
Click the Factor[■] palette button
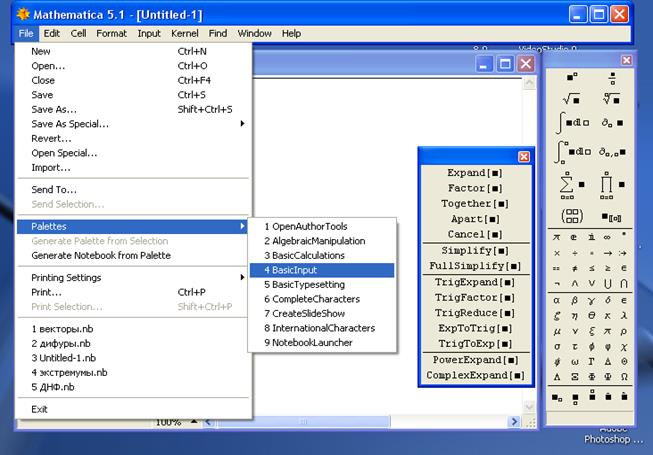point(476,188)
